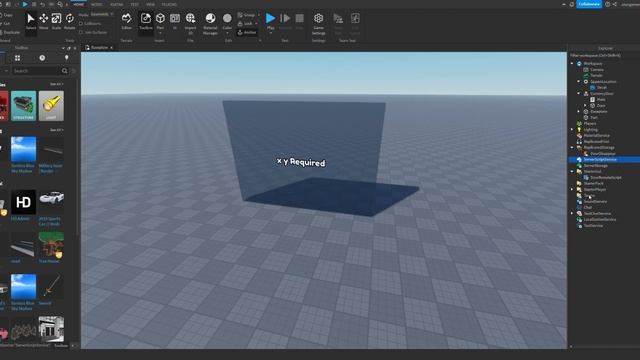Select the Structure category thumbnail
This screenshot has height=360, width=640.
pos(23,106)
